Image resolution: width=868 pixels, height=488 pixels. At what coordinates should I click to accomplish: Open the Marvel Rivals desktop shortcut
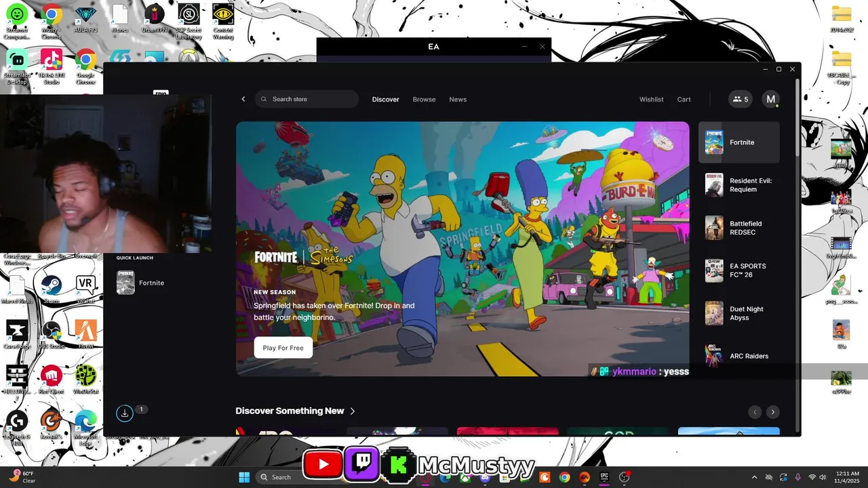click(17, 289)
